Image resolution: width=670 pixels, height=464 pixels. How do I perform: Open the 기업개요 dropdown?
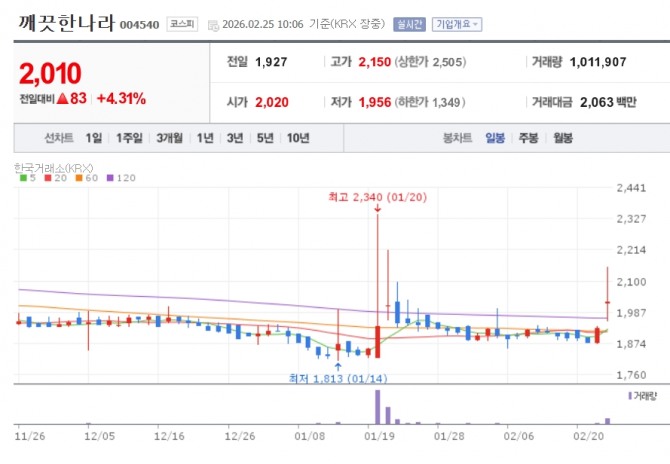pyautogui.click(x=457, y=24)
